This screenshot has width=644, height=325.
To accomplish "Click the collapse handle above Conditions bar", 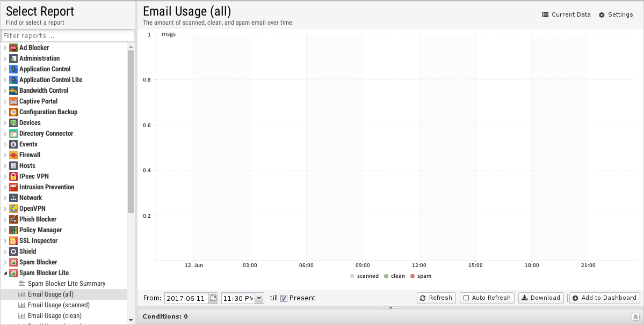I will [390, 307].
